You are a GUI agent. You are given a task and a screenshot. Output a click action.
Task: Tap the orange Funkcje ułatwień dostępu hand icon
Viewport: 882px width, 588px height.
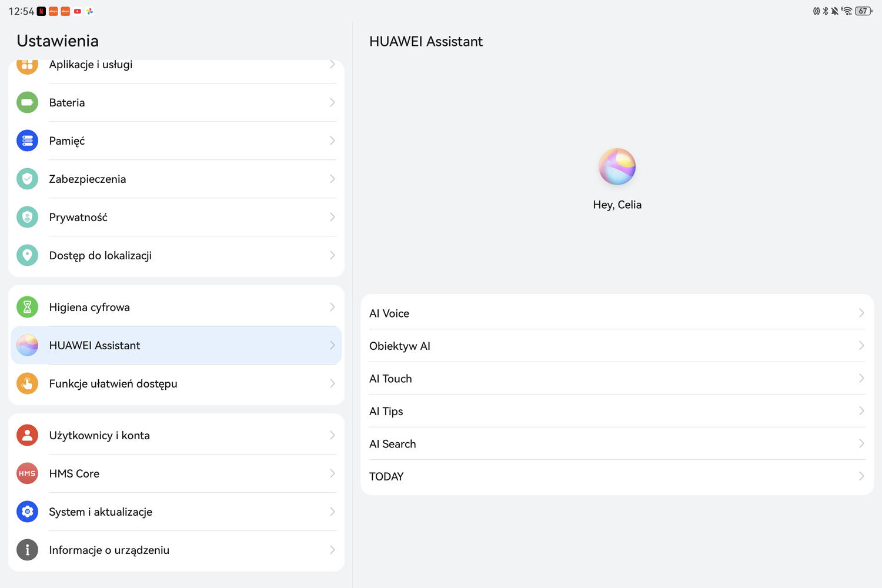pyautogui.click(x=27, y=383)
